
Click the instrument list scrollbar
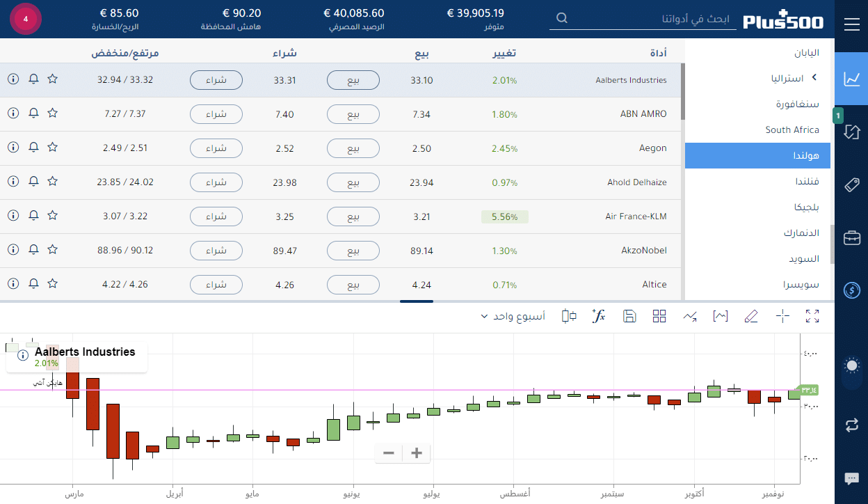(x=683, y=91)
